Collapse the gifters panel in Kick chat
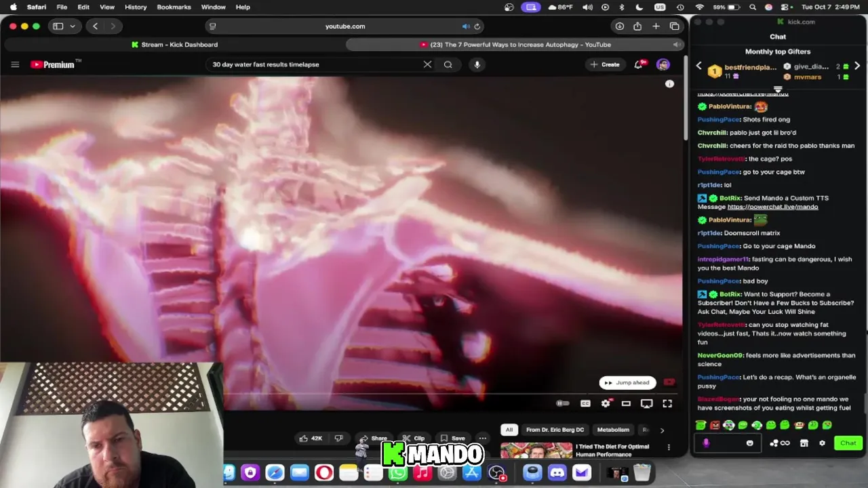The height and width of the screenshot is (488, 868). tap(778, 89)
